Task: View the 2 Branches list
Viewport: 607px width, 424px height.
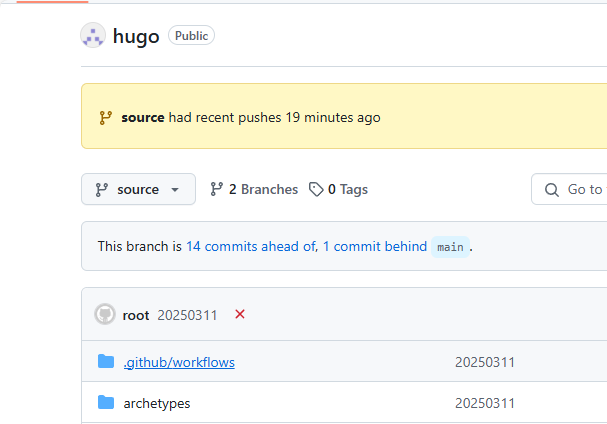Action: tap(254, 189)
